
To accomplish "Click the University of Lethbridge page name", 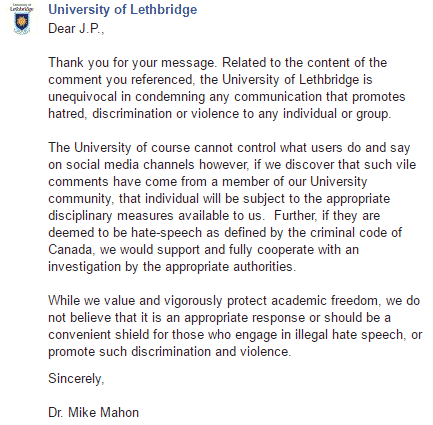I will click(123, 10).
